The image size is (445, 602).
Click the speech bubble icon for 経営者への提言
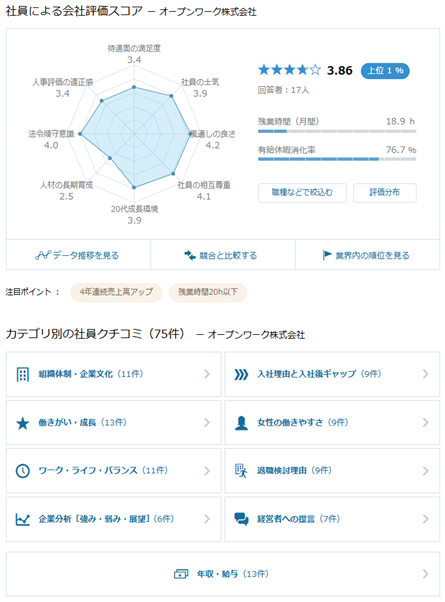tap(241, 519)
